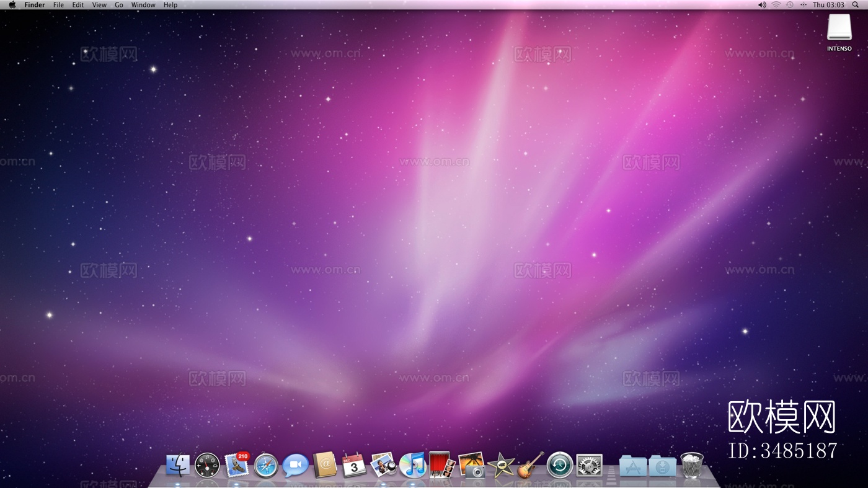Image resolution: width=868 pixels, height=488 pixels.
Task: Open iTunes from the Dock
Action: click(x=412, y=465)
